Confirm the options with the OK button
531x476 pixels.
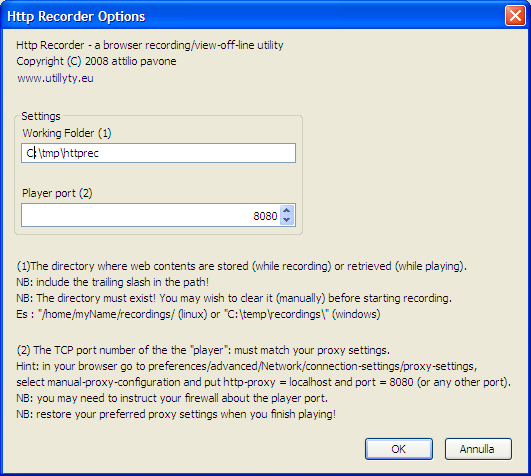(x=399, y=449)
